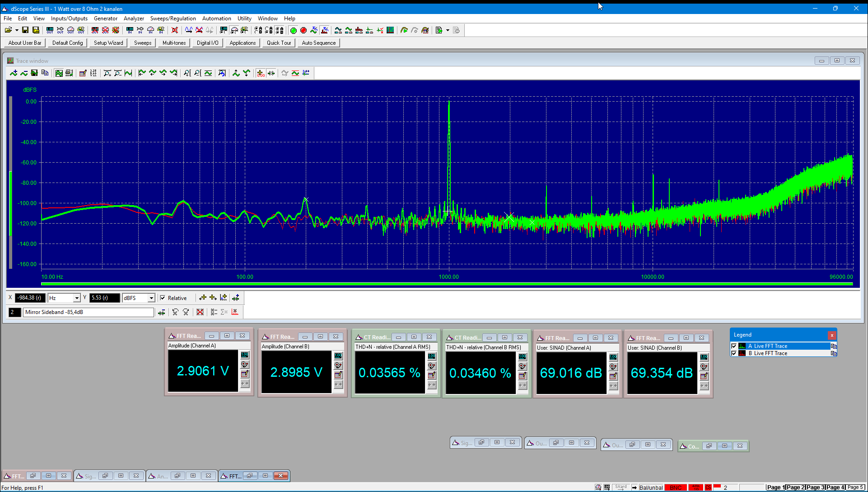Open the Inputs/Outputs menu
The height and width of the screenshot is (492, 868).
(x=69, y=19)
